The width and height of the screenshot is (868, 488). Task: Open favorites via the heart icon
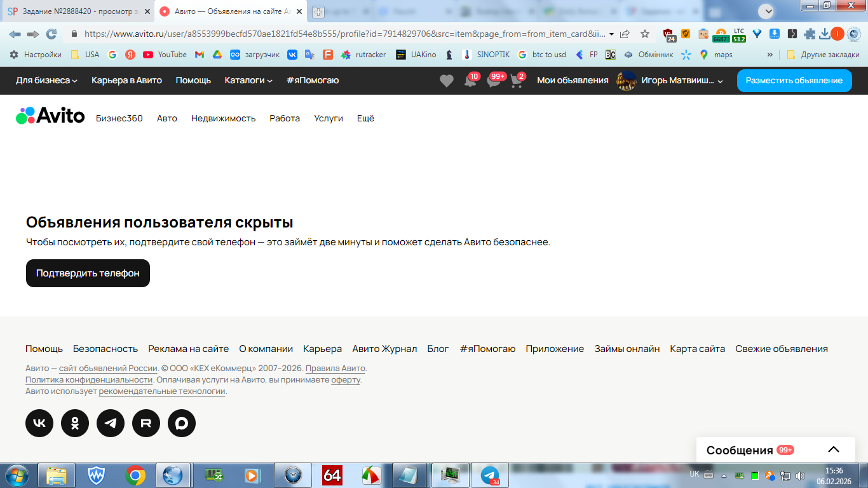447,81
